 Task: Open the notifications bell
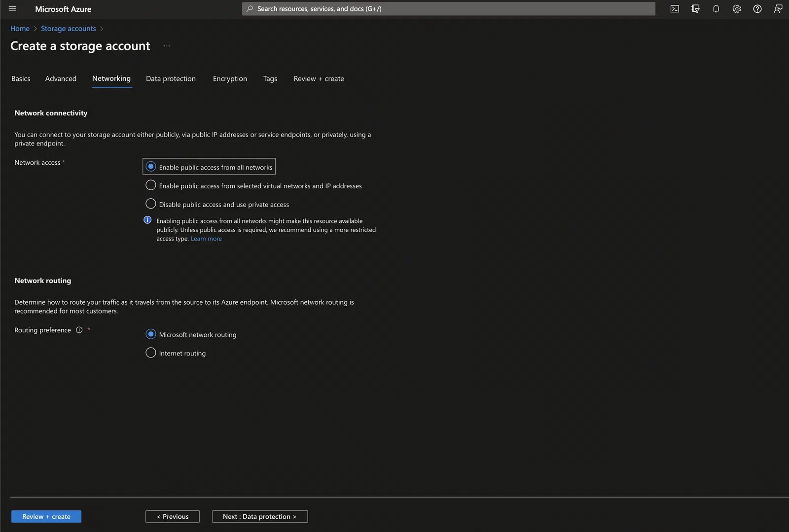point(716,9)
